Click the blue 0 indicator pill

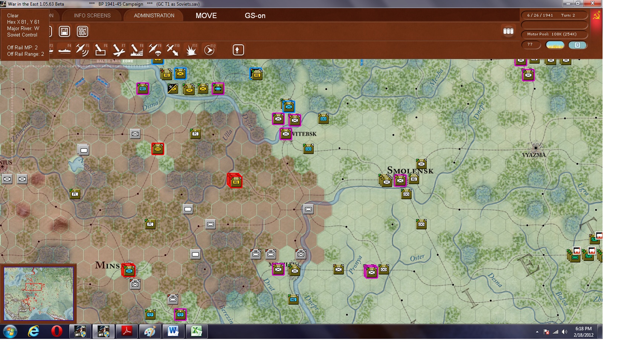(577, 45)
